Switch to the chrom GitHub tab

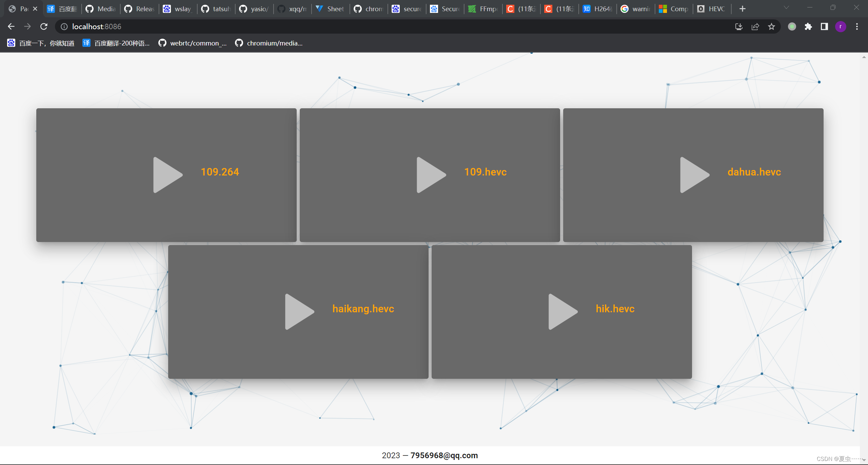369,9
